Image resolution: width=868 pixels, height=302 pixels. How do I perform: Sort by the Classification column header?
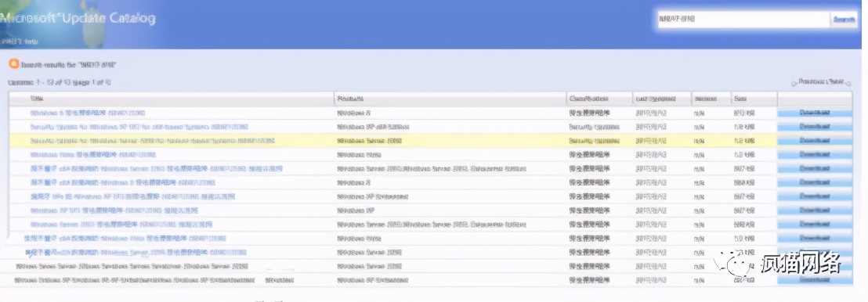coord(589,99)
